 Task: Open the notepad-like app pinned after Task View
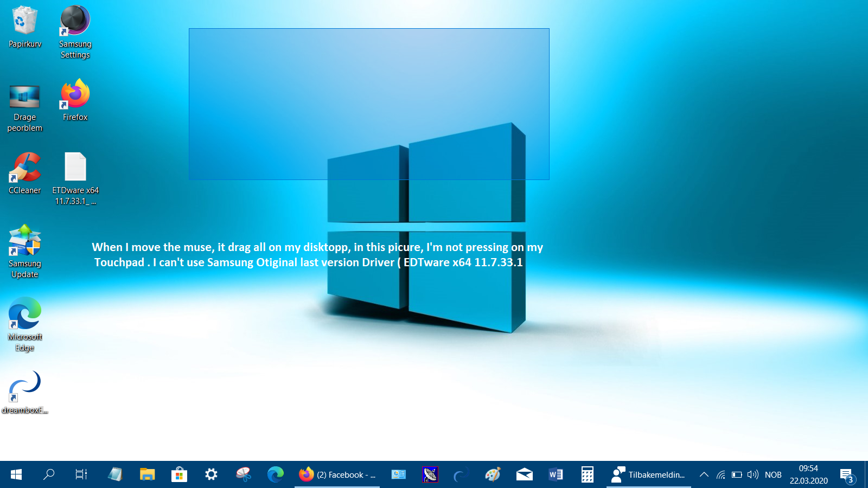[114, 474]
